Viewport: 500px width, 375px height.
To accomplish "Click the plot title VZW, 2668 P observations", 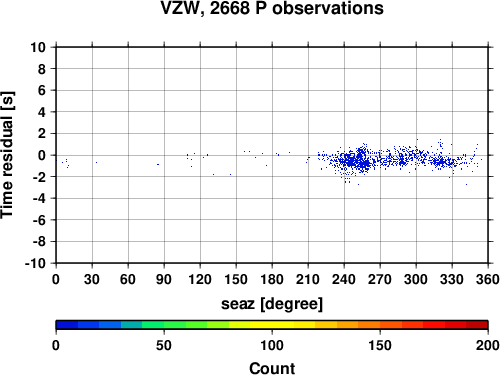I will (272, 8).
